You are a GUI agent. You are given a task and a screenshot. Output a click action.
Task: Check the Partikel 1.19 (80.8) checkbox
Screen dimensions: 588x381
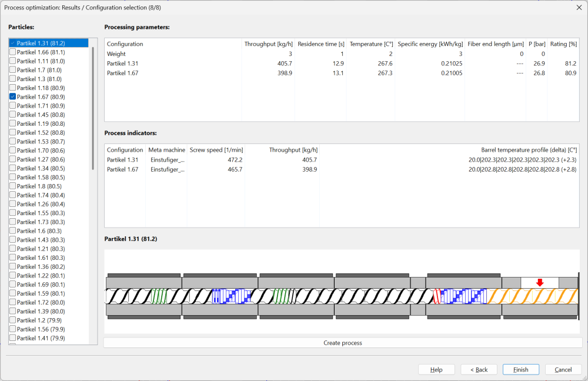(x=13, y=123)
